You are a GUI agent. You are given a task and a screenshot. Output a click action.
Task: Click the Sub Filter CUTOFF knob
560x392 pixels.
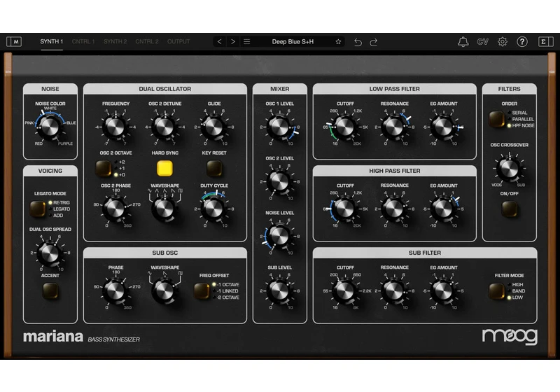click(345, 290)
